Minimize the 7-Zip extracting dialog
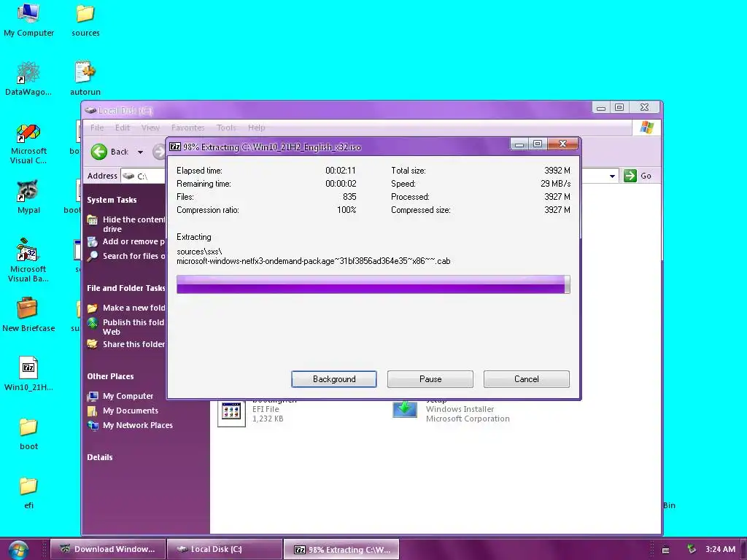This screenshot has width=747, height=560. [519, 144]
